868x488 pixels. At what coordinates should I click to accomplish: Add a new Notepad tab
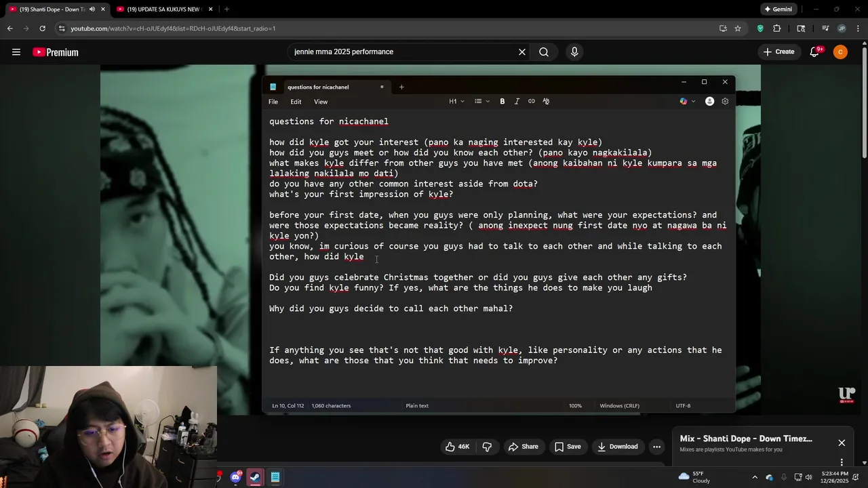(x=401, y=87)
